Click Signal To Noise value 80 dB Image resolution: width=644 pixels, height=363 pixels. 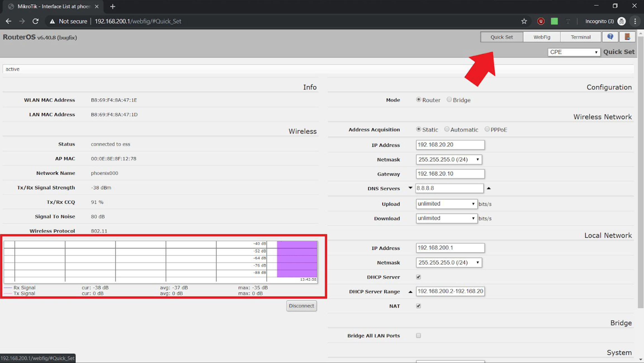[98, 217]
